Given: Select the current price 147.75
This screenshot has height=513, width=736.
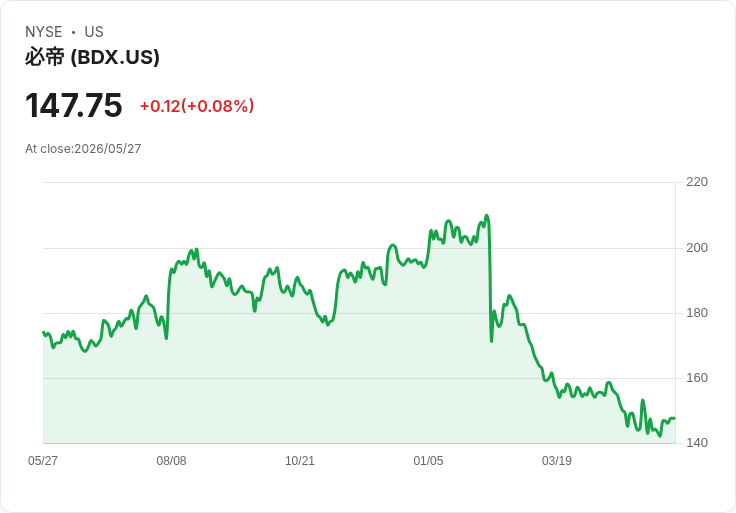Looking at the screenshot, I should (74, 105).
